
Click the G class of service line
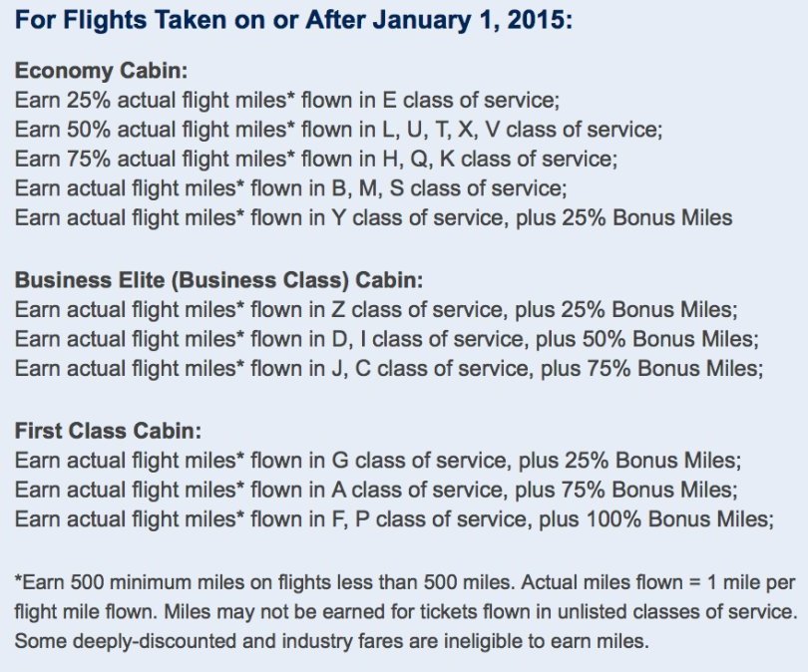point(378,461)
